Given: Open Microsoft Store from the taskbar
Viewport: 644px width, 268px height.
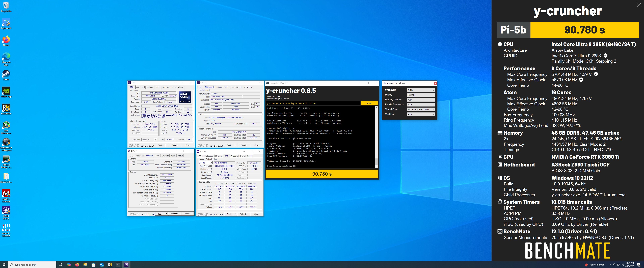Looking at the screenshot, I should pyautogui.click(x=94, y=264).
